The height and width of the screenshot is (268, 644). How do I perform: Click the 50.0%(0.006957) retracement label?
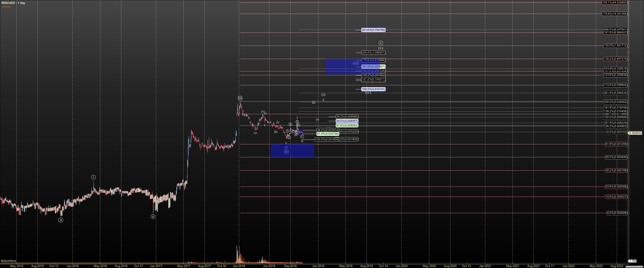tap(347, 121)
